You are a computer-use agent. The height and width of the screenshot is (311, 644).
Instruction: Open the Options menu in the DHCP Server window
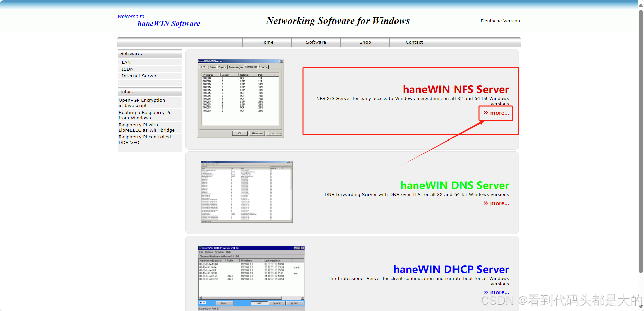pyautogui.click(x=209, y=252)
